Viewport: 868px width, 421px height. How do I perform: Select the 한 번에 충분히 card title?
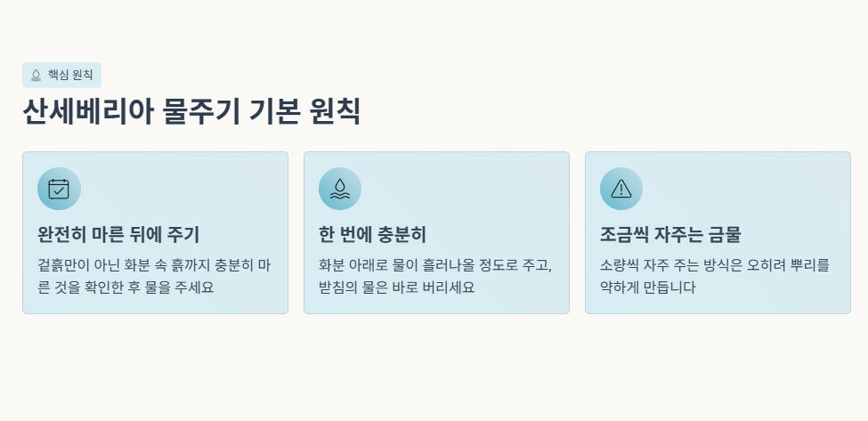tap(372, 235)
